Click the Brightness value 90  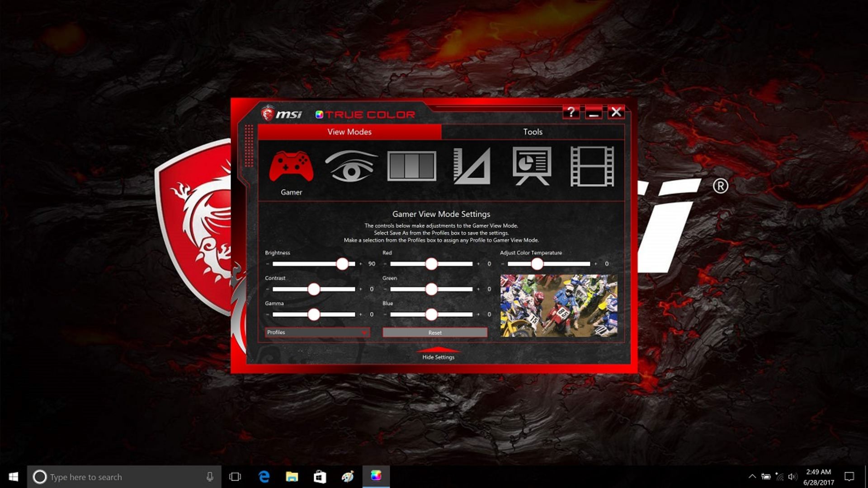[372, 264]
